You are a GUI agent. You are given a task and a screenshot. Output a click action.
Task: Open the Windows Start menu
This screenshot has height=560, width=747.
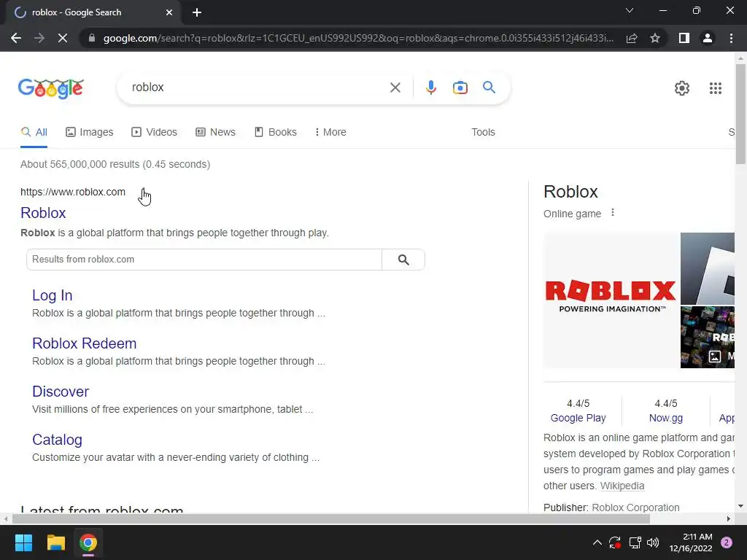tap(23, 542)
